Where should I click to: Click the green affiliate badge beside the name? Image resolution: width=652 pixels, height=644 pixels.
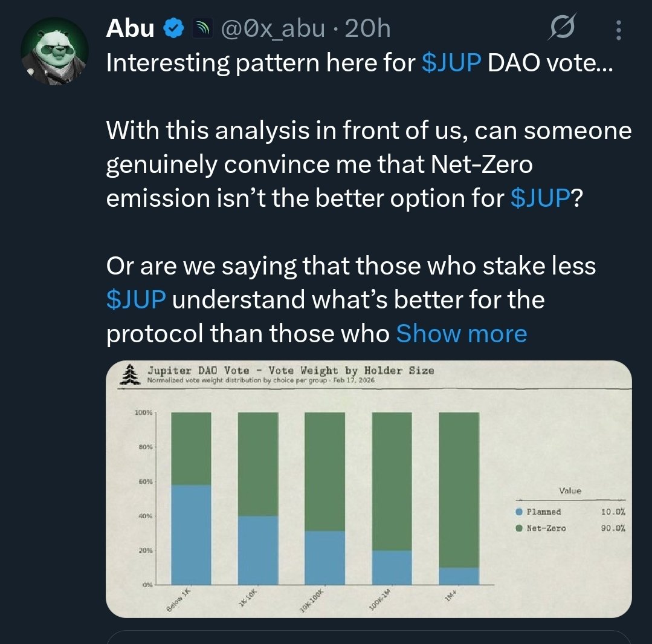pos(201,28)
